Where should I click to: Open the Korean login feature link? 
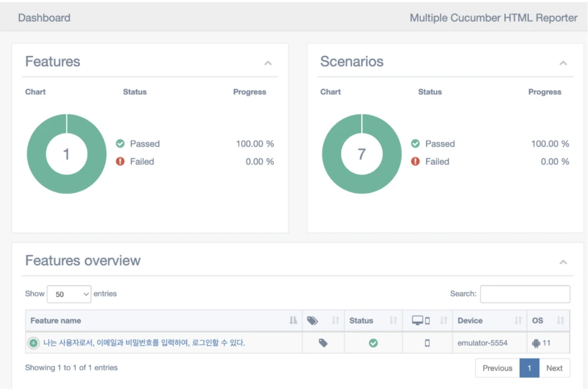coord(144,343)
